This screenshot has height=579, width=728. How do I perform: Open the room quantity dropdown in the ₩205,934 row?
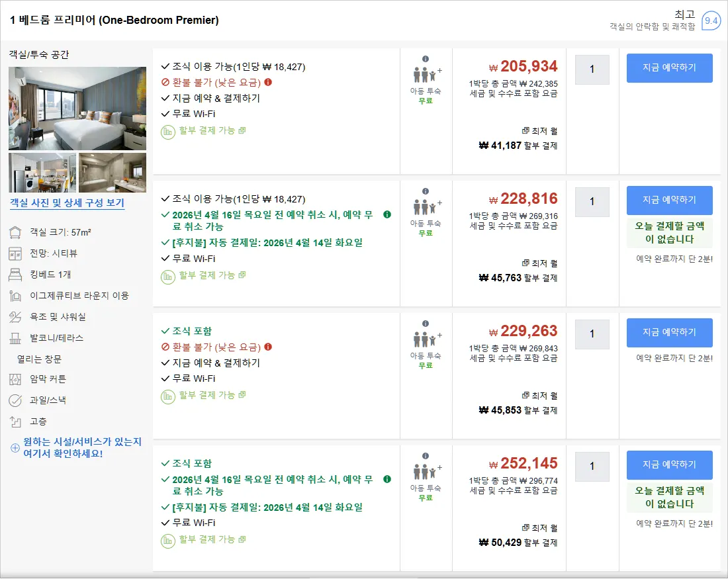click(592, 69)
